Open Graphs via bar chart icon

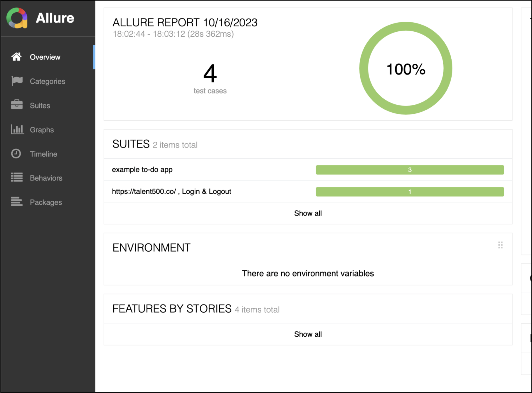(17, 129)
